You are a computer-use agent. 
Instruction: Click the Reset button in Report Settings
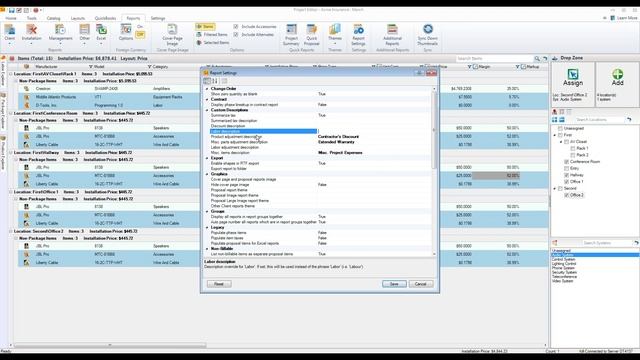[x=219, y=284]
